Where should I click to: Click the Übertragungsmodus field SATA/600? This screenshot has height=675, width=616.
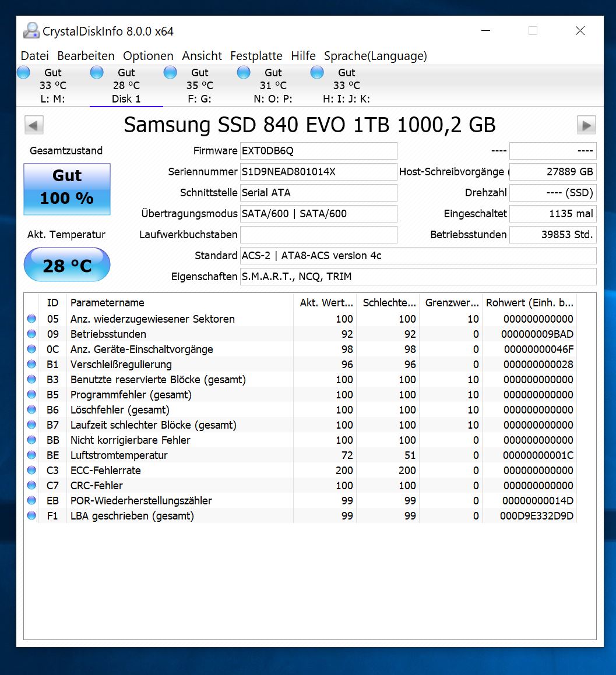pos(318,214)
